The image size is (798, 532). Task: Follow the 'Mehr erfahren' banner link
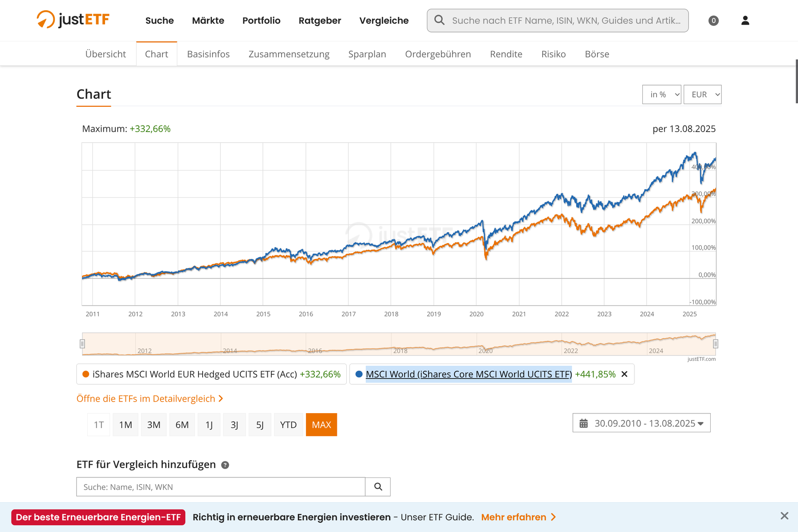(518, 517)
